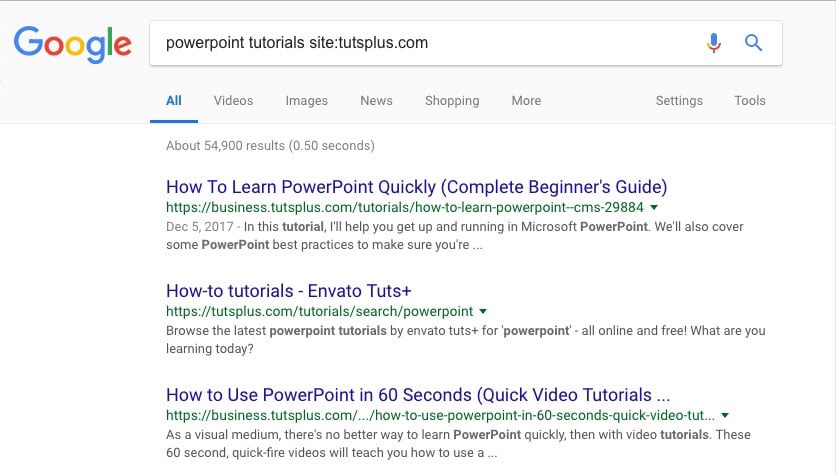
Task: Click the how-to-learn-powerpoint green URL
Action: click(x=405, y=207)
